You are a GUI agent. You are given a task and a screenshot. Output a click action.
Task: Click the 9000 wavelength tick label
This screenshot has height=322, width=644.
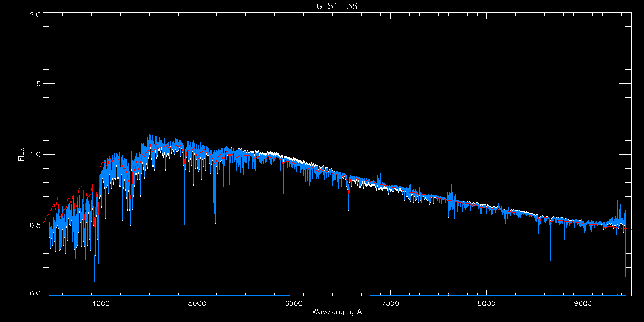tap(583, 303)
